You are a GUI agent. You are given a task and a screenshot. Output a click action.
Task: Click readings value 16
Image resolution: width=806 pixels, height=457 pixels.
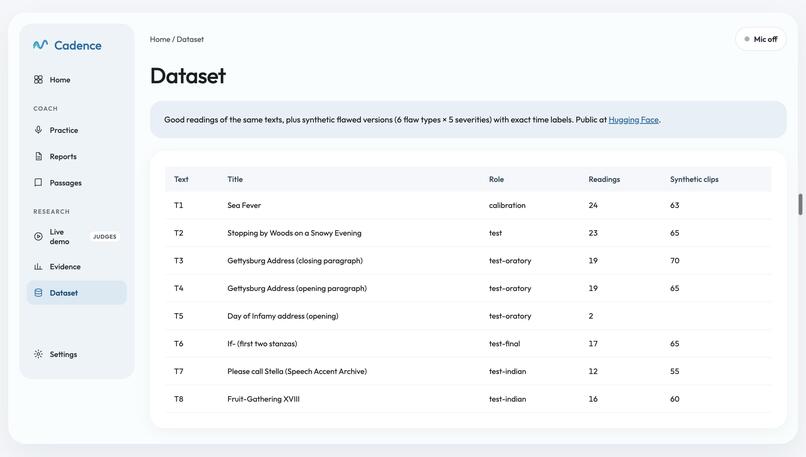(x=593, y=399)
